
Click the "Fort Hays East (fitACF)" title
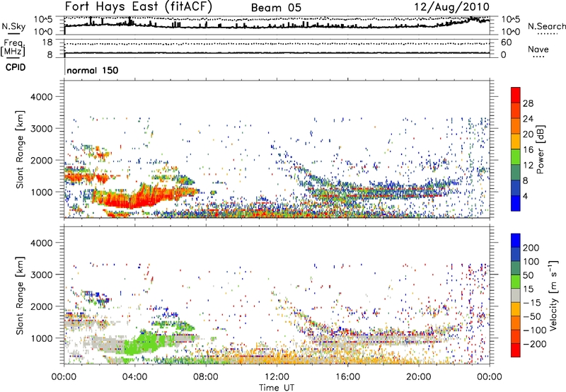tap(138, 7)
